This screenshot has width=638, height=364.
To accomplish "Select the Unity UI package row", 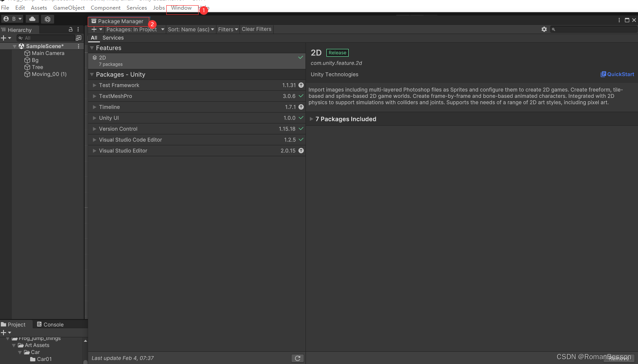I will point(197,118).
